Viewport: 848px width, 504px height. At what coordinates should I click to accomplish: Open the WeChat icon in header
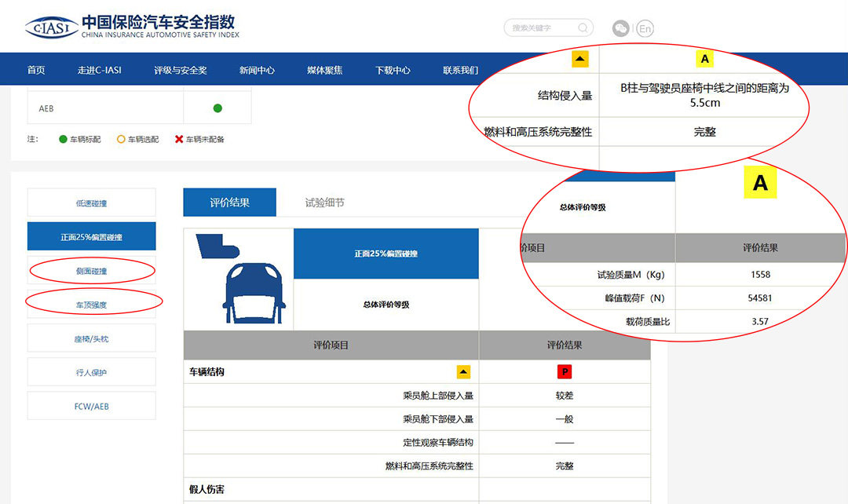[x=621, y=28]
